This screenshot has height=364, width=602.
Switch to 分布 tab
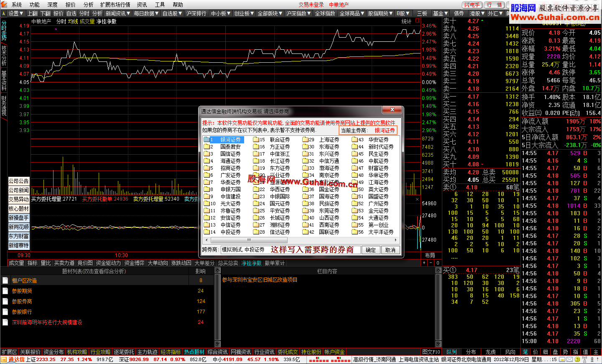(471, 352)
